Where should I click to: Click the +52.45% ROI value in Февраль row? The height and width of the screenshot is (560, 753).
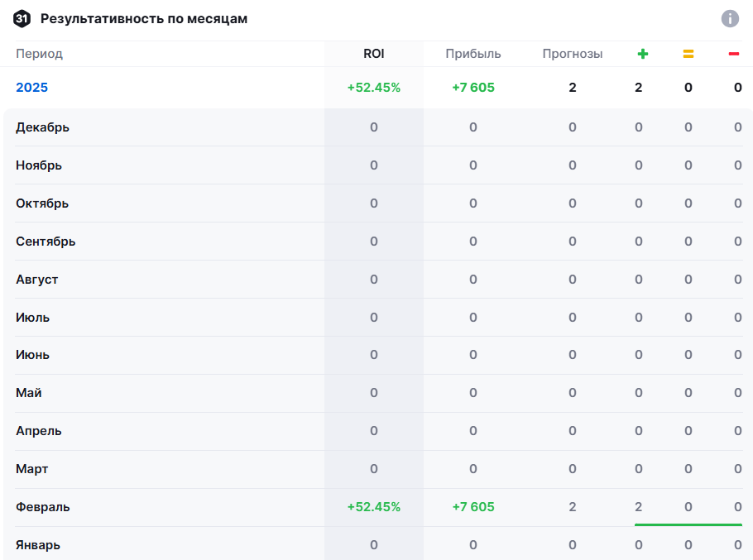click(374, 507)
